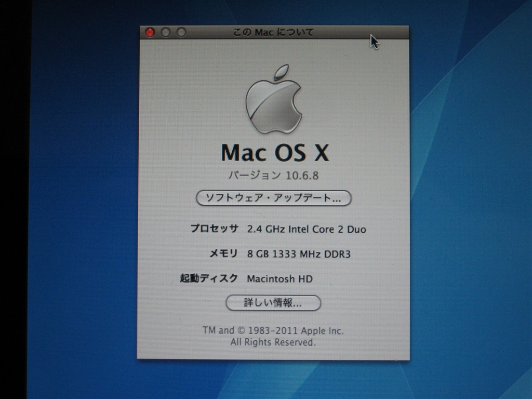Click the この Mac について window title
The width and height of the screenshot is (532, 399).
(x=273, y=32)
